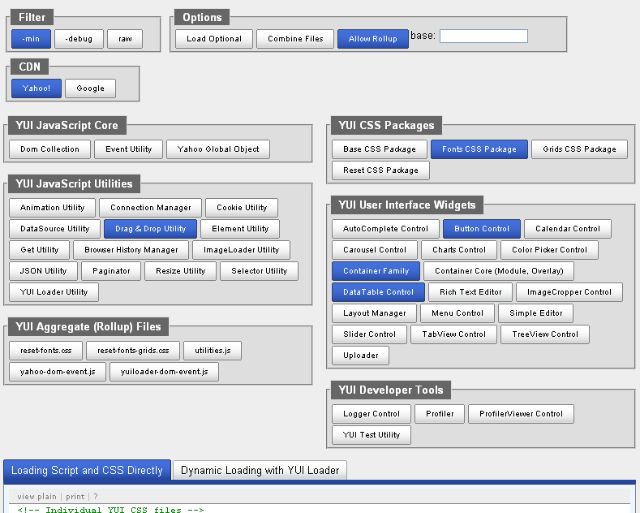The height and width of the screenshot is (513, 640).
Task: Select Calendar Control
Action: (568, 229)
